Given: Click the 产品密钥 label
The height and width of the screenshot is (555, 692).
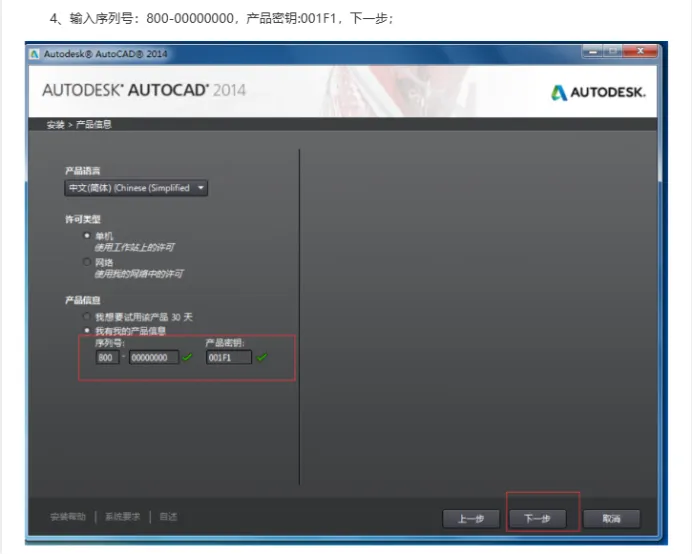Looking at the screenshot, I should coord(225,343).
